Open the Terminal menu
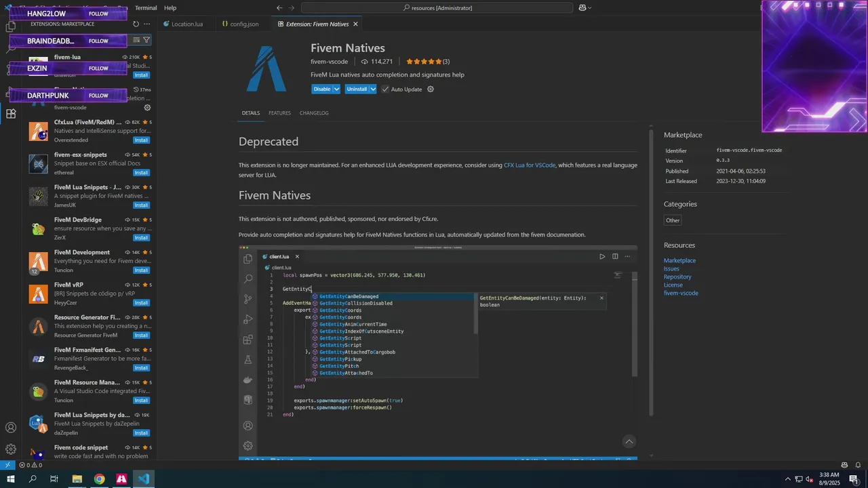This screenshot has height=488, width=868. tap(146, 7)
